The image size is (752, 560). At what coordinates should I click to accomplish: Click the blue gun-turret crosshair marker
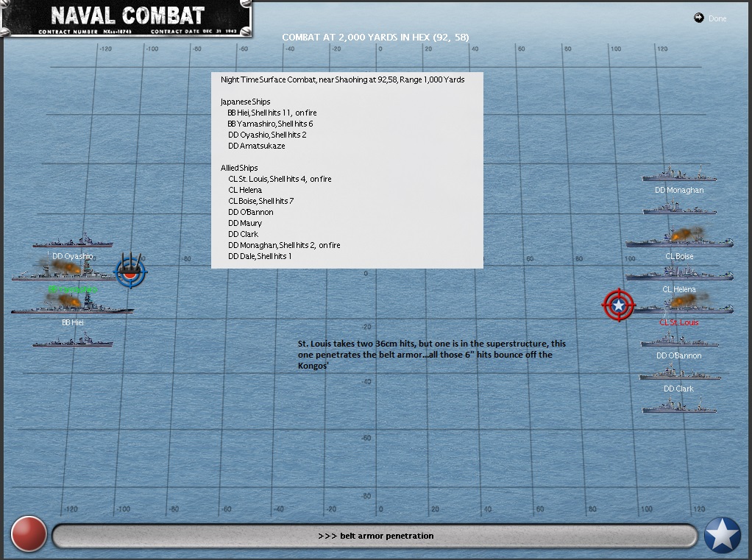point(130,270)
